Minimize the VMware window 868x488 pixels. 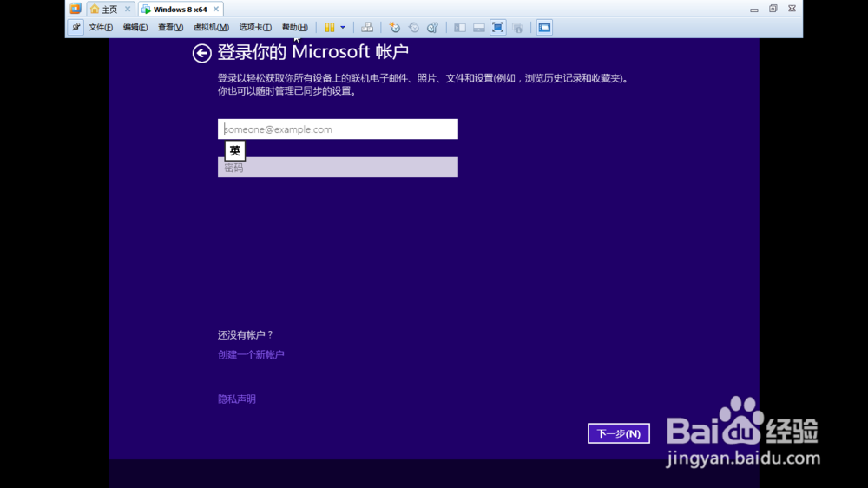[754, 9]
